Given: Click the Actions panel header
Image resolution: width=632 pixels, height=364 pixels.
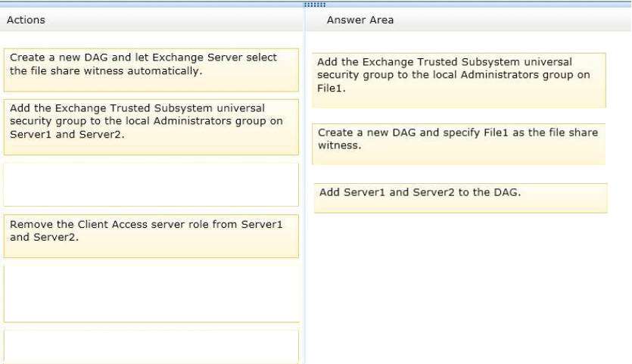Looking at the screenshot, I should pos(151,20).
